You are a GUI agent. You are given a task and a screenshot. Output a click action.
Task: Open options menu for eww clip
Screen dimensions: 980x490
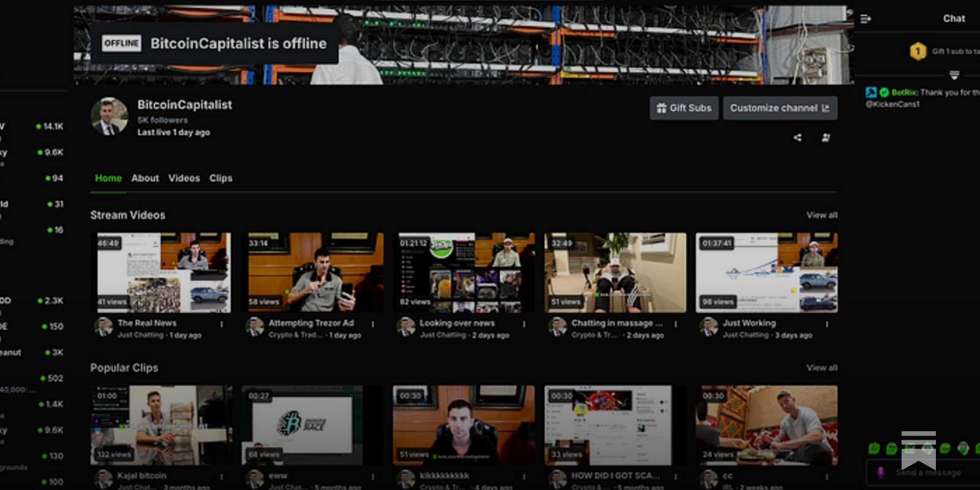click(372, 477)
